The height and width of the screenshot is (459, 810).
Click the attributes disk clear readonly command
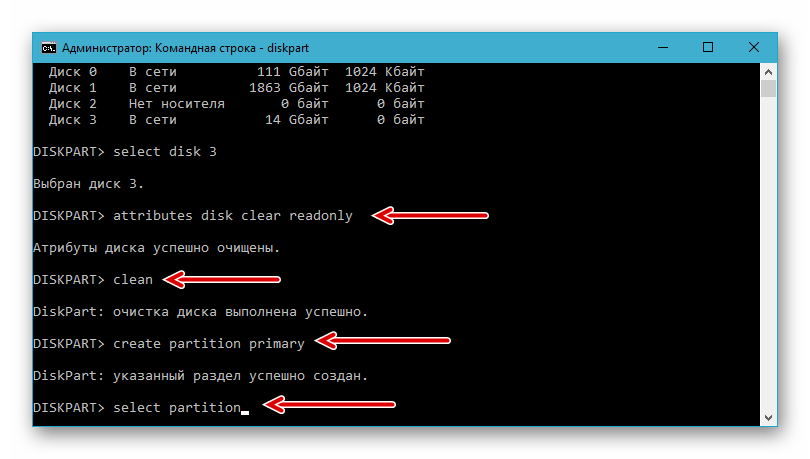pyautogui.click(x=233, y=216)
